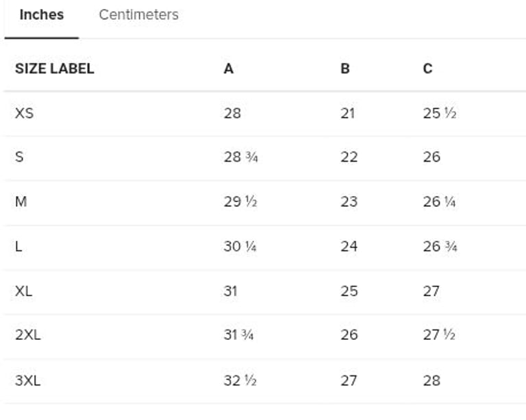Click the 29 ½ measurement for size M

pos(240,202)
